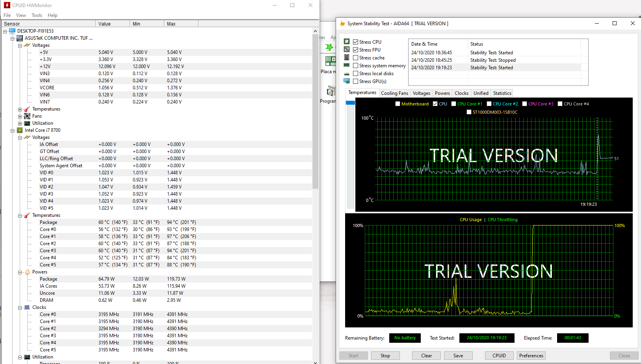This screenshot has height=364, width=641.
Task: Expand the motherboard Temperatures node
Action: point(20,109)
